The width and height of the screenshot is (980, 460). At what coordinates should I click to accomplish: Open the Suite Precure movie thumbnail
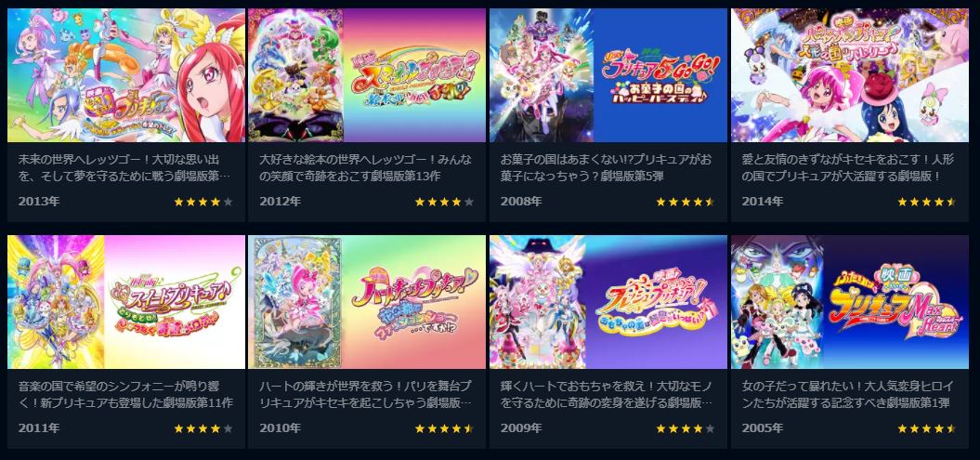coord(126,302)
